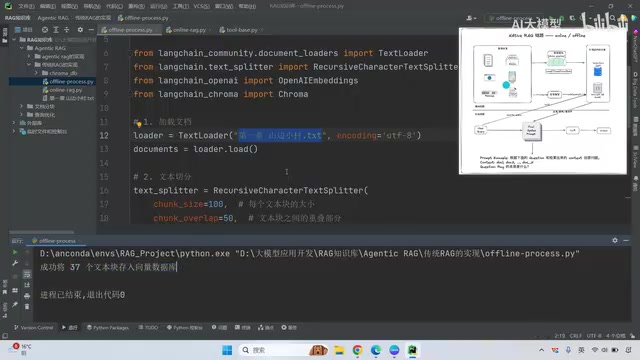Expand the External Libraries node
The width and height of the screenshot is (640, 360).
14,122
